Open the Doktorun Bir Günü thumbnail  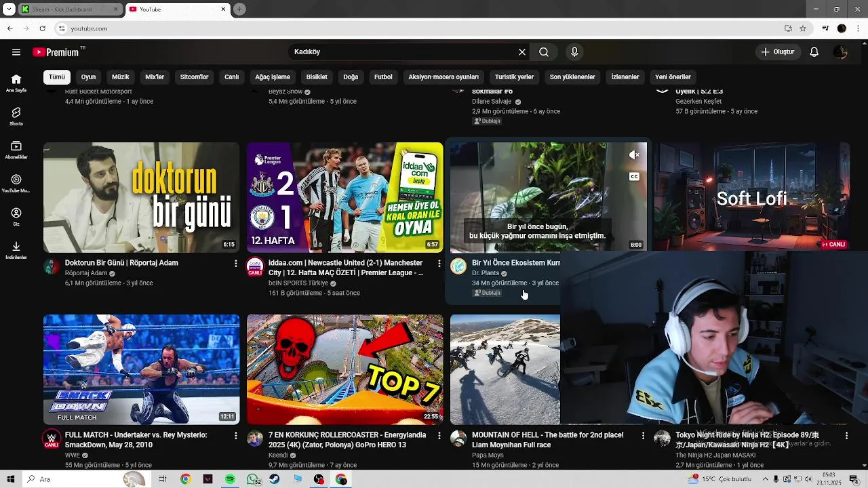[142, 197]
